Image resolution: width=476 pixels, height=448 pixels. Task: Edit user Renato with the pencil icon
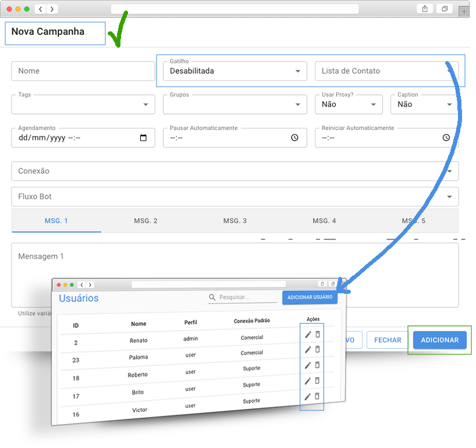tap(308, 335)
